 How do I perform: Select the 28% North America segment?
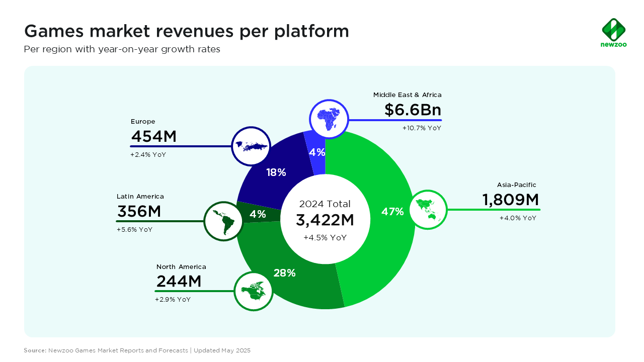click(285, 273)
